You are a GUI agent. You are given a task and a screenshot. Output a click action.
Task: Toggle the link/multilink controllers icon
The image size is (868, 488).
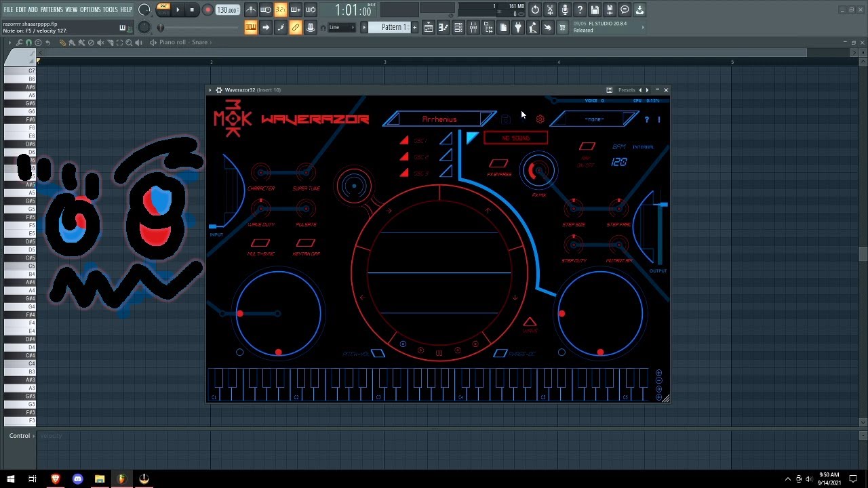pyautogui.click(x=296, y=27)
